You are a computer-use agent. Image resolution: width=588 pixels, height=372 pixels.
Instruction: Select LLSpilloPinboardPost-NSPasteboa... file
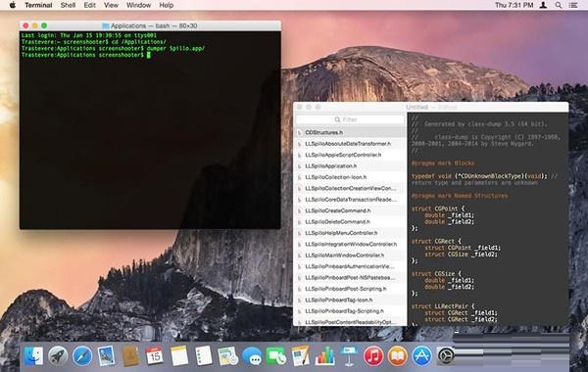[x=350, y=278]
